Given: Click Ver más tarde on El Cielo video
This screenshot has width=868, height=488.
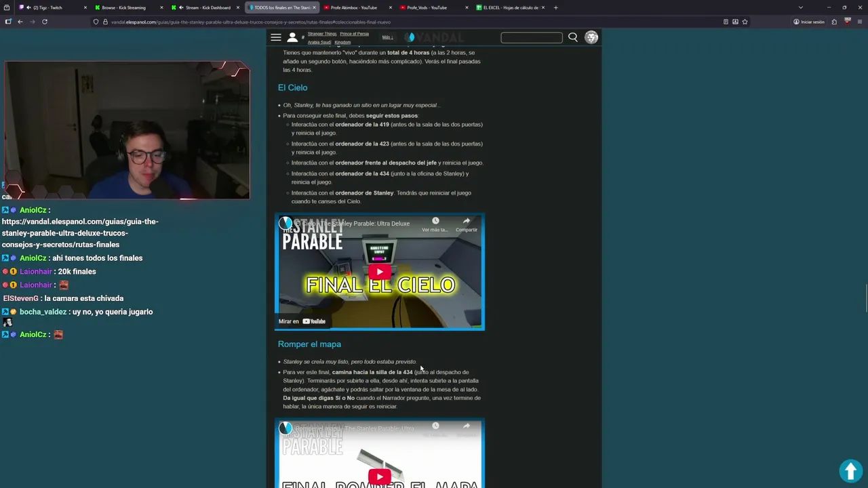Looking at the screenshot, I should [435, 224].
